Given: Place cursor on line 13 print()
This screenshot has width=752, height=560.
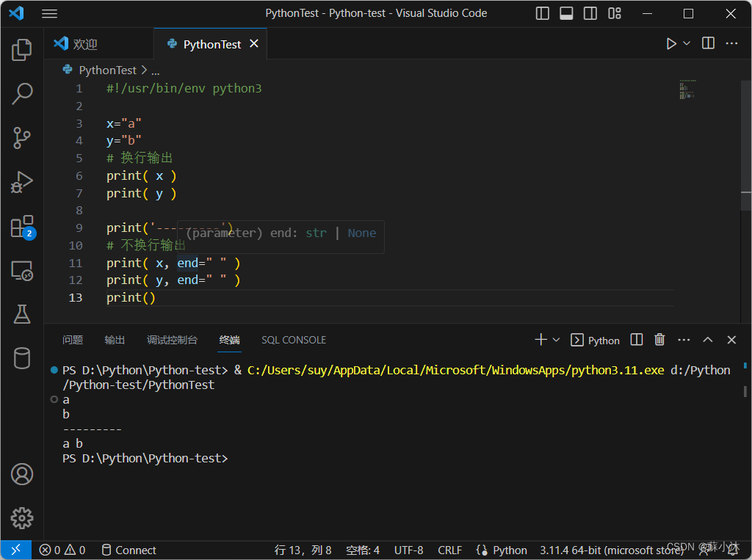Looking at the screenshot, I should pos(131,298).
